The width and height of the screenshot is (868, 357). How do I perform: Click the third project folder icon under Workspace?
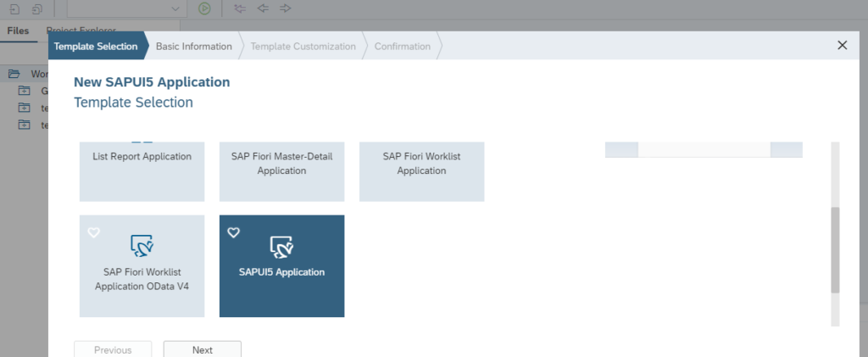tap(24, 126)
